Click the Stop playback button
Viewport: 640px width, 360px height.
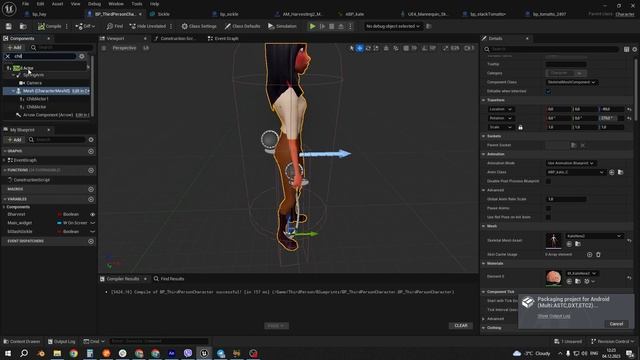coord(331,26)
